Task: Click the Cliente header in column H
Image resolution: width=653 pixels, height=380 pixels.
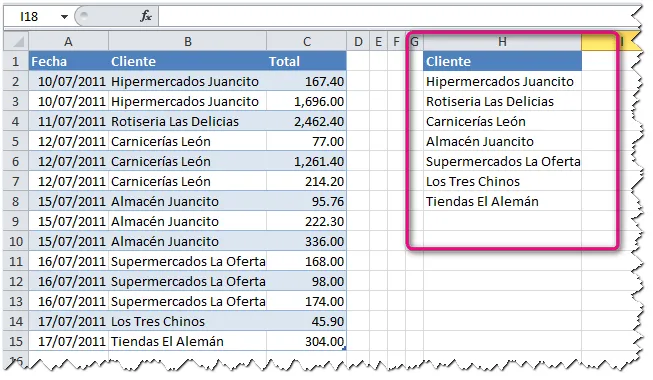Action: click(x=502, y=61)
